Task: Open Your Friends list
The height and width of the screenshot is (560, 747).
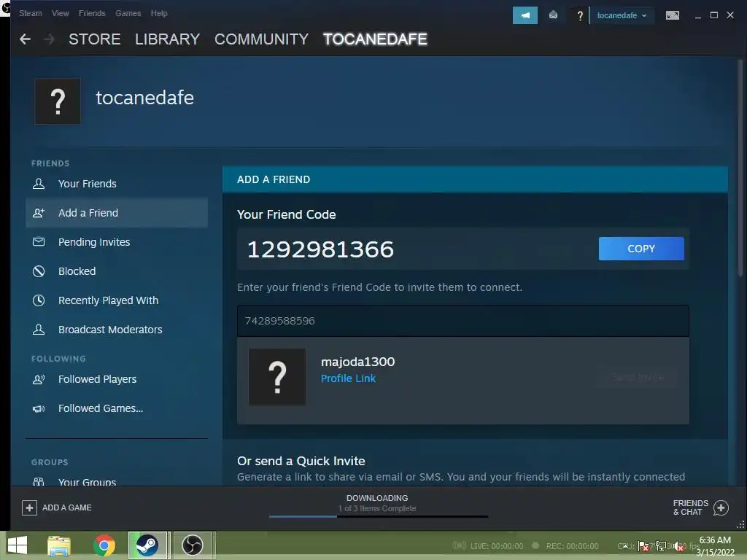Action: tap(88, 184)
